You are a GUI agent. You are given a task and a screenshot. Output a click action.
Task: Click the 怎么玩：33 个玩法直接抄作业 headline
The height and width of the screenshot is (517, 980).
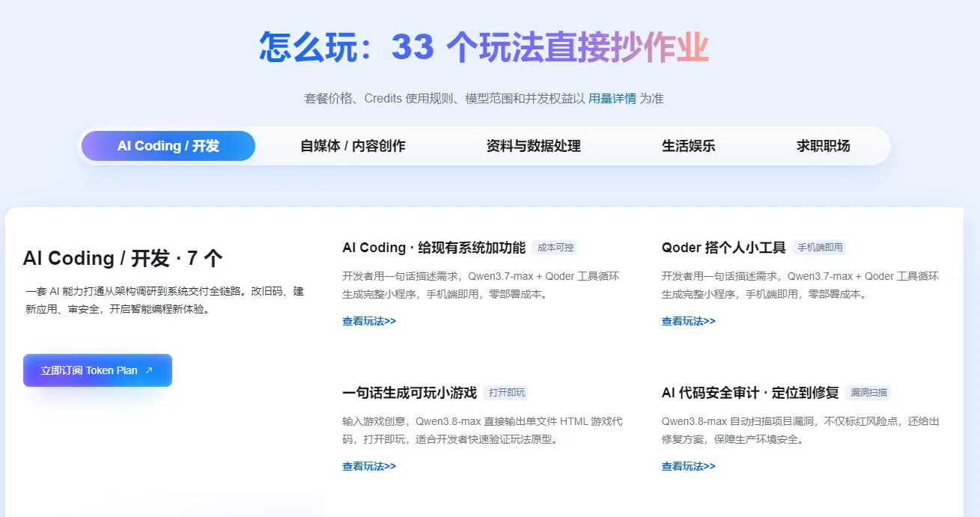point(484,47)
